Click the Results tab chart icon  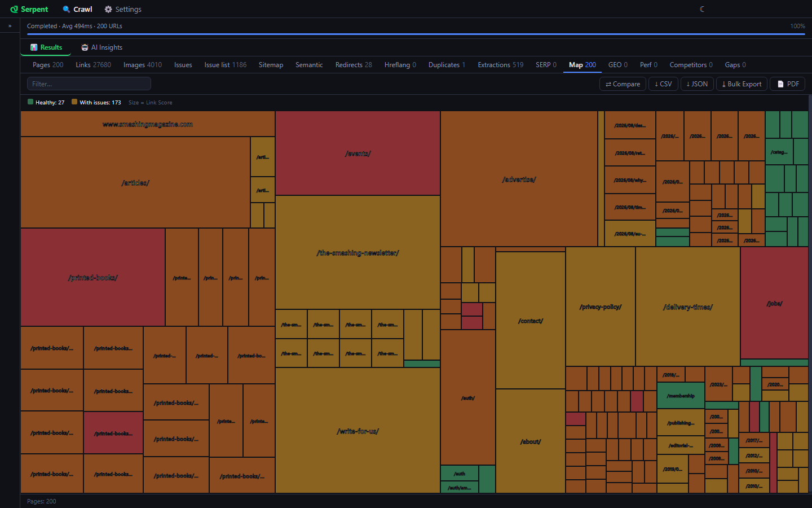point(34,47)
